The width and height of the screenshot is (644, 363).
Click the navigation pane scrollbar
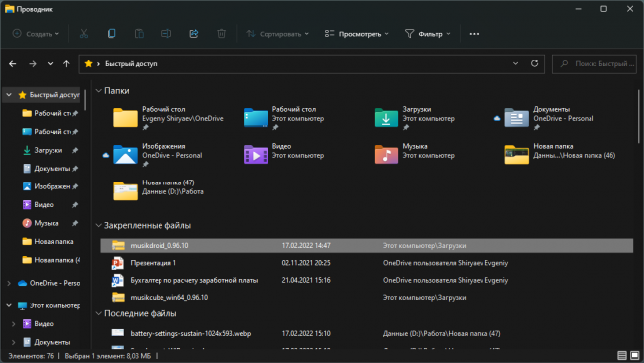point(85,100)
